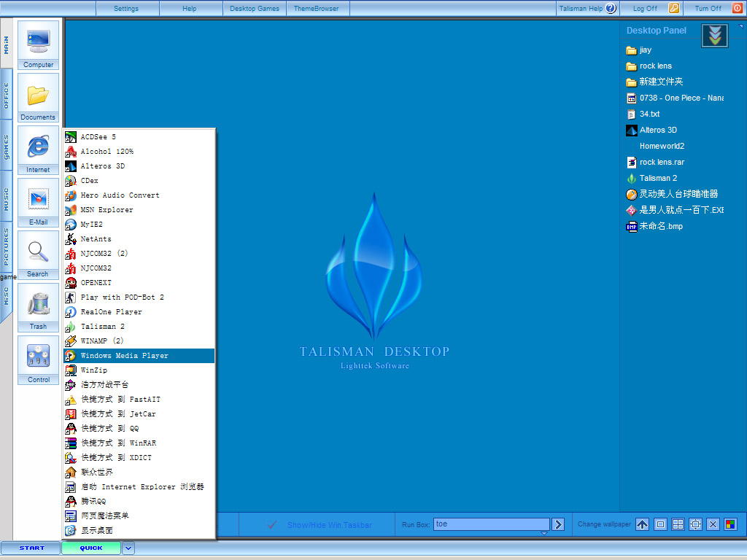This screenshot has height=560, width=747.
Task: Click the previous wallpaper up-arrow icon
Action: click(x=642, y=524)
